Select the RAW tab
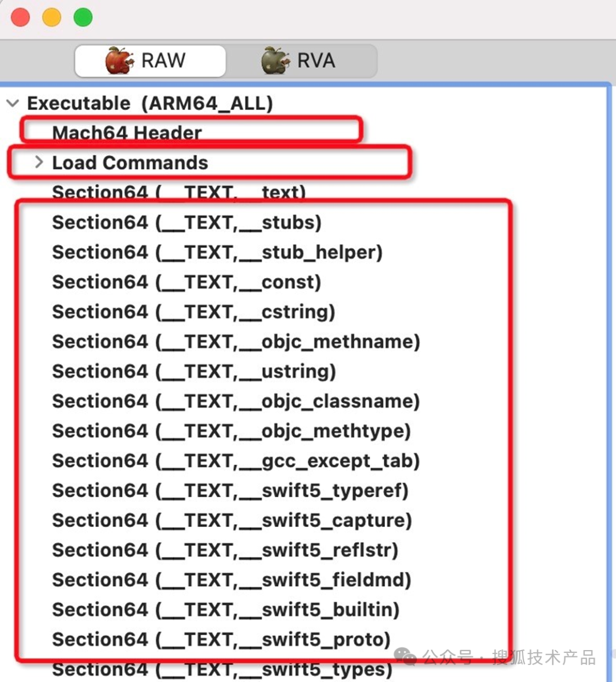 pyautogui.click(x=150, y=61)
